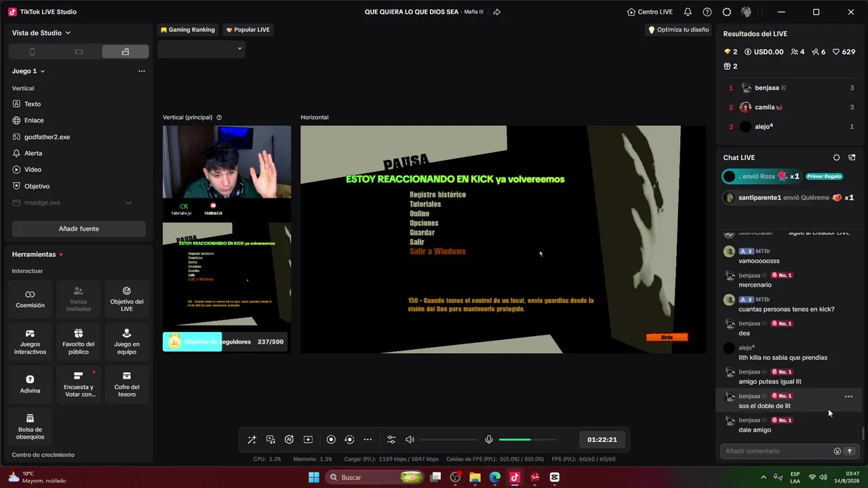Open Windows Start menu
This screenshot has height=488, width=868.
click(x=314, y=477)
